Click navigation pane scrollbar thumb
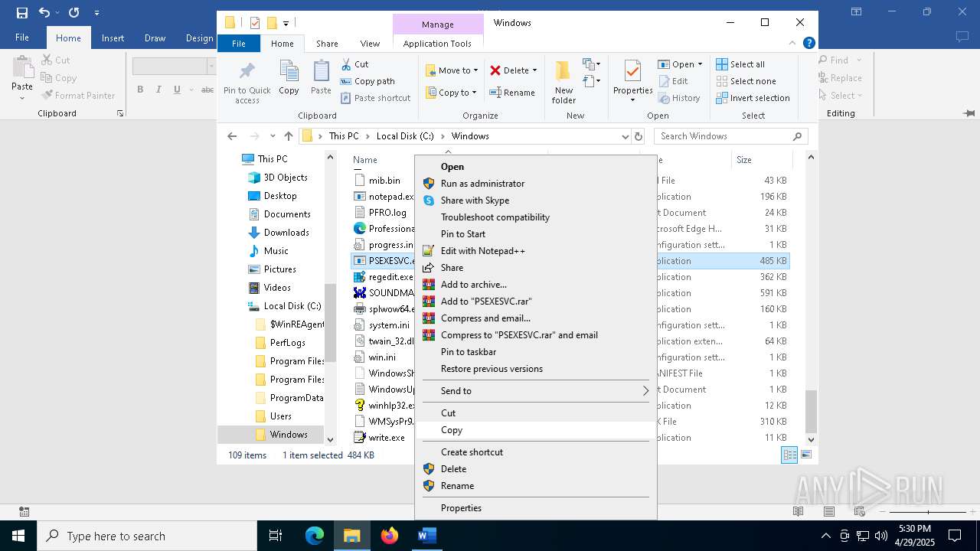The width and height of the screenshot is (980, 551). [x=331, y=323]
